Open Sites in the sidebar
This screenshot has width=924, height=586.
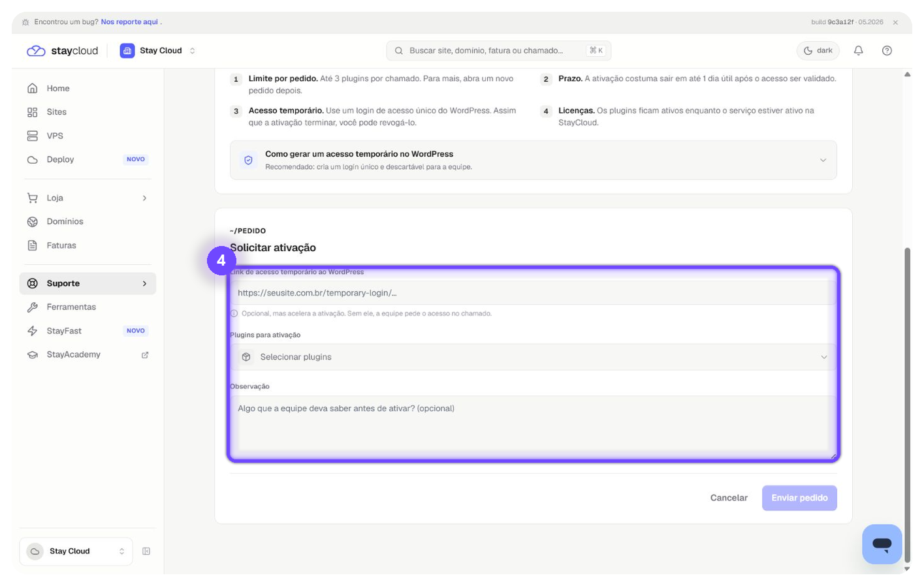[88, 112]
